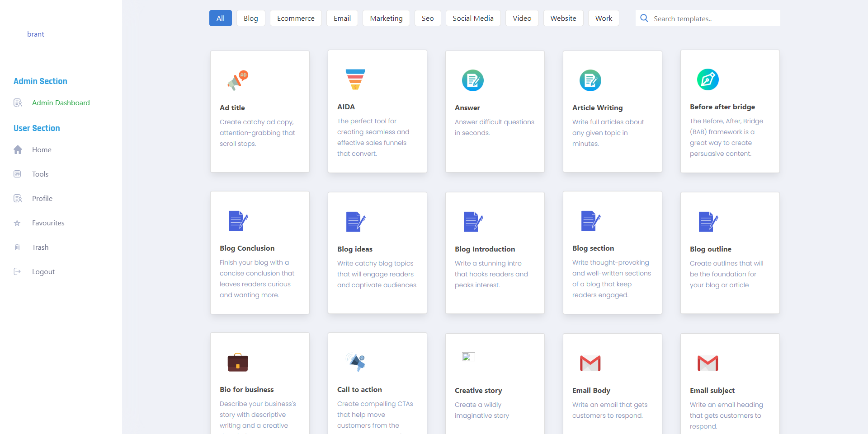Click the Email Body Gmail icon

coord(590,363)
